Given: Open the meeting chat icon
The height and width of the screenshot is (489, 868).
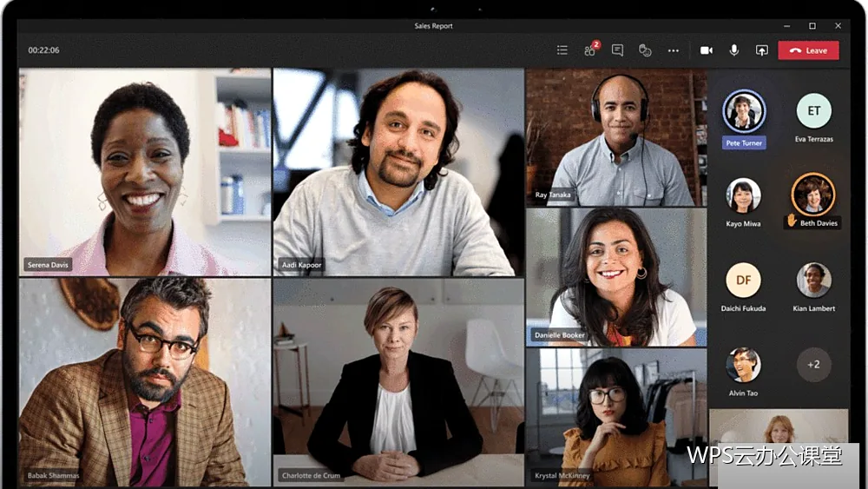Looking at the screenshot, I should (x=617, y=50).
